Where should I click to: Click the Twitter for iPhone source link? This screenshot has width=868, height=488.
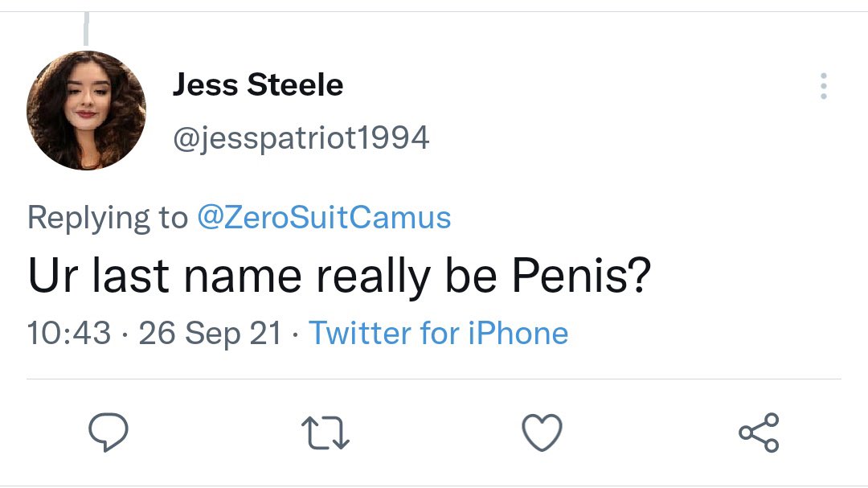pyautogui.click(x=439, y=333)
